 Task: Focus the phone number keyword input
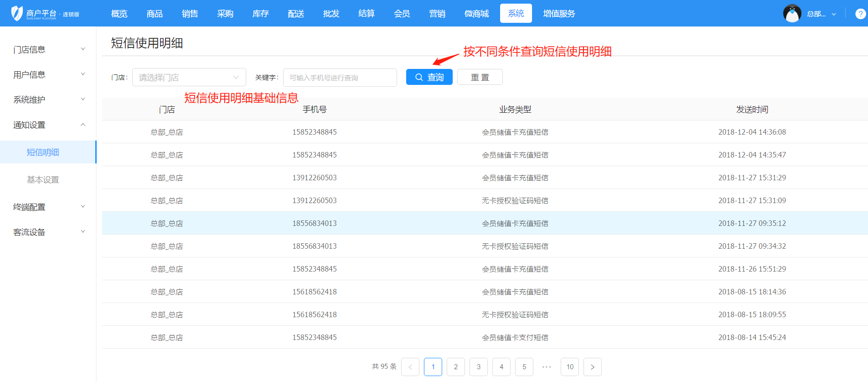click(x=340, y=78)
